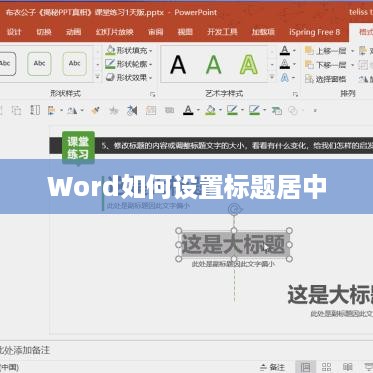
Task: Open the text outline dropdown arrow
Action: (x=294, y=64)
